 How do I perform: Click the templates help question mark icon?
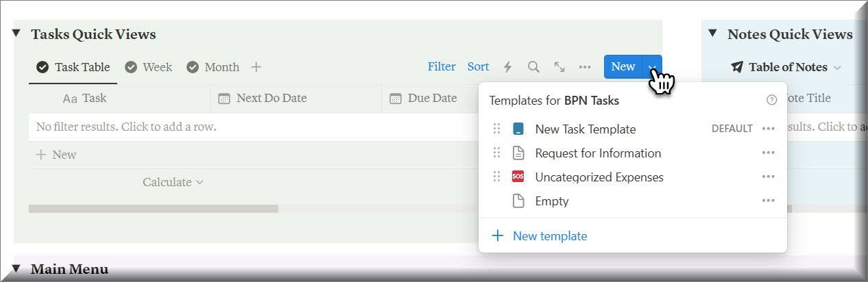coord(771,101)
